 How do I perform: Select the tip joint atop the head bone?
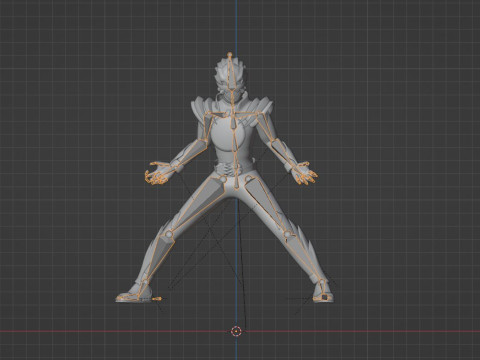(x=229, y=54)
